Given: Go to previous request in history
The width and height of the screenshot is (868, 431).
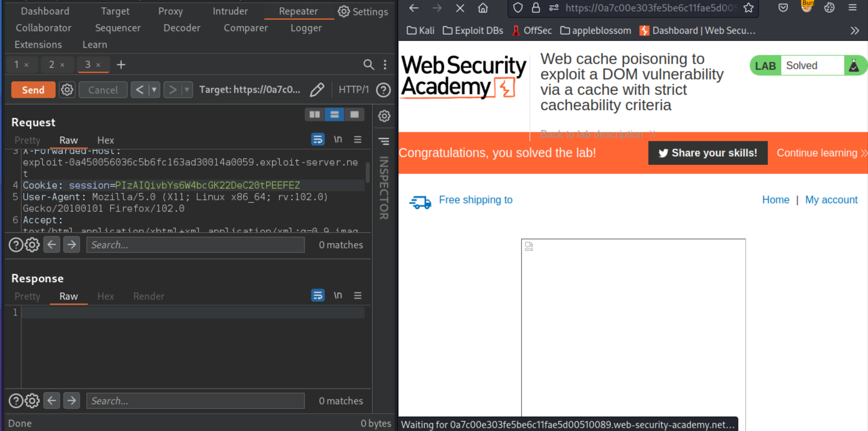Looking at the screenshot, I should [139, 90].
